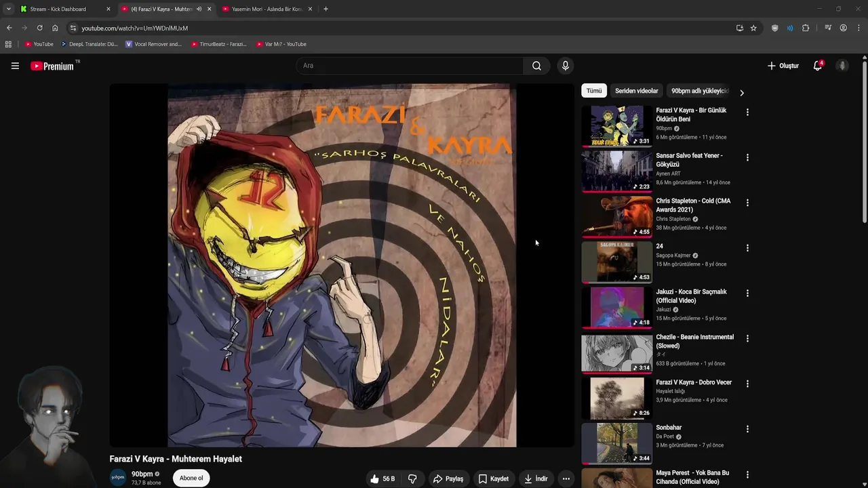Viewport: 868px width, 488px height.
Task: Click the page vertical scrollbar
Action: [x=864, y=142]
